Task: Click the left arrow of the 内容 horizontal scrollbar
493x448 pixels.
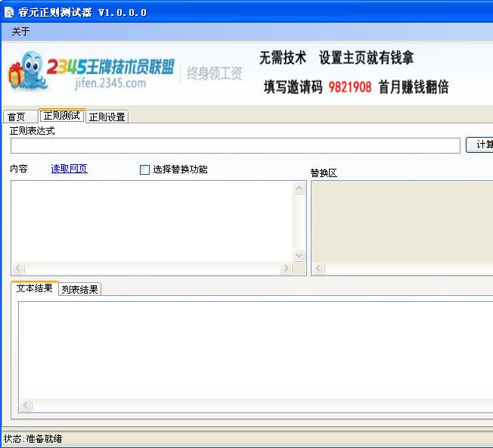Action: tap(17, 269)
